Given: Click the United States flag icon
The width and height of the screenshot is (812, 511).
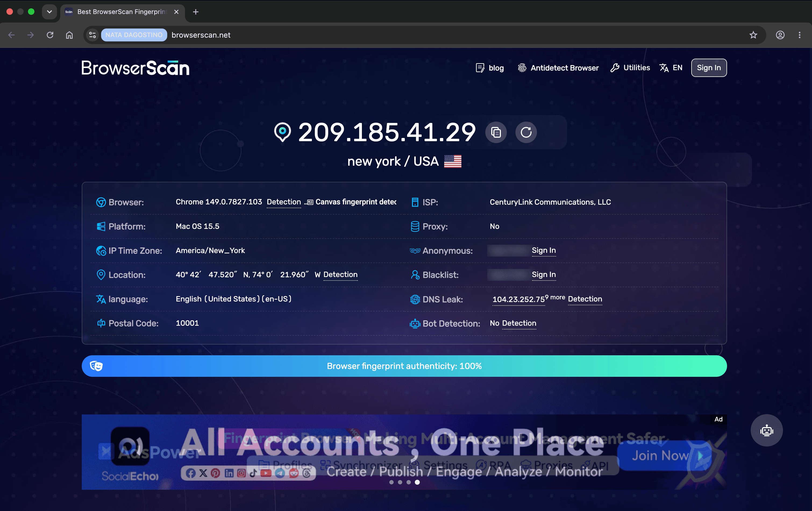Looking at the screenshot, I should 453,162.
